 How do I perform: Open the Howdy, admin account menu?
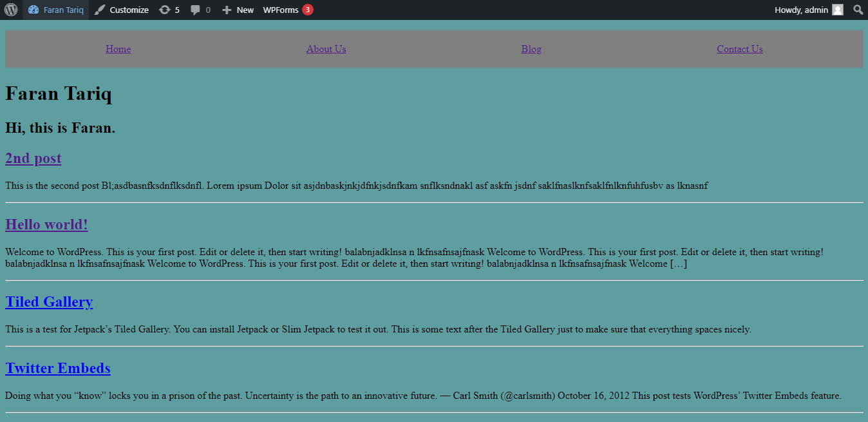tap(801, 10)
